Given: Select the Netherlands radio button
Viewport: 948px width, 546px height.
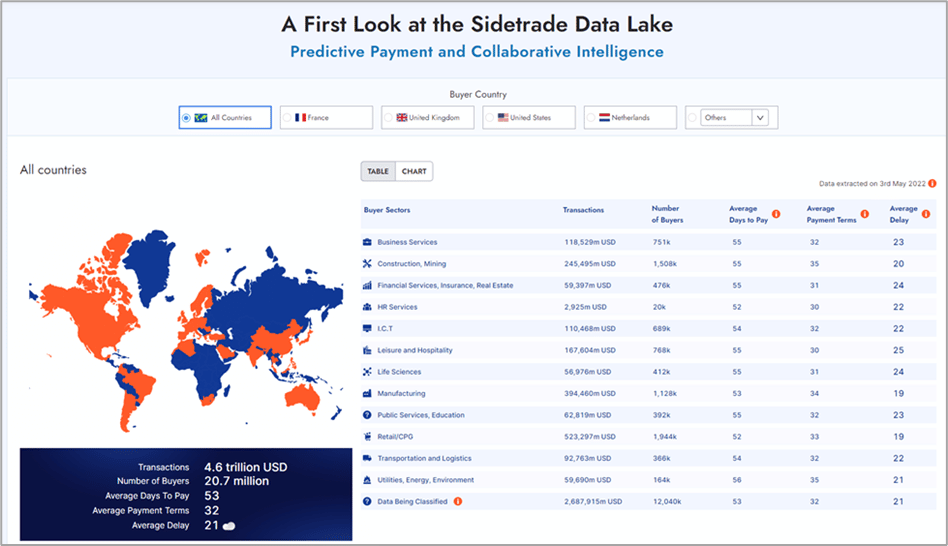Looking at the screenshot, I should click(591, 117).
